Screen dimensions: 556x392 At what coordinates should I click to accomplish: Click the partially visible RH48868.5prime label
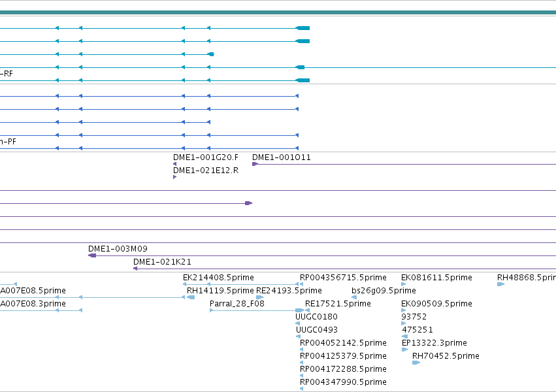527,278
